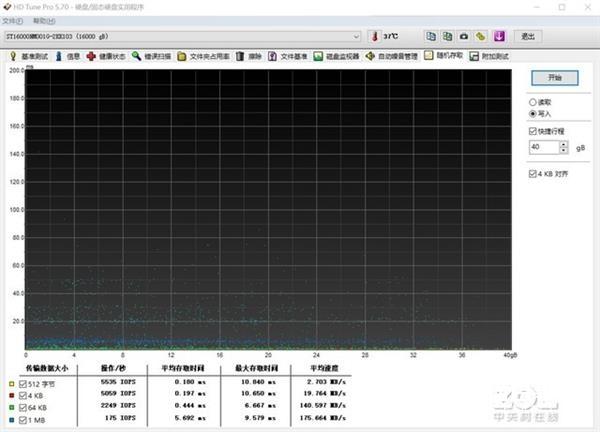This screenshot has height=432, width=600.
Task: Toggle the 快捷行程 checkbox
Action: pos(532,131)
